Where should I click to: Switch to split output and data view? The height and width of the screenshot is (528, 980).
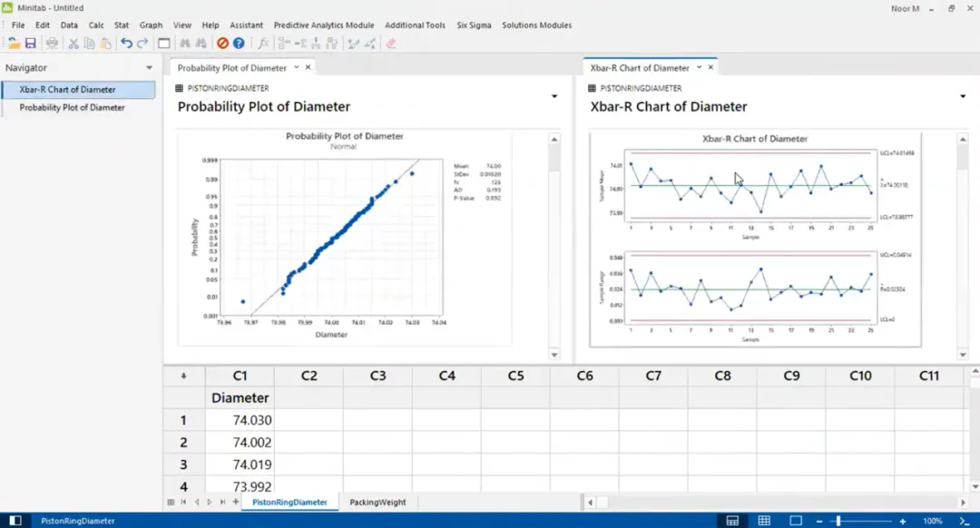pyautogui.click(x=732, y=521)
